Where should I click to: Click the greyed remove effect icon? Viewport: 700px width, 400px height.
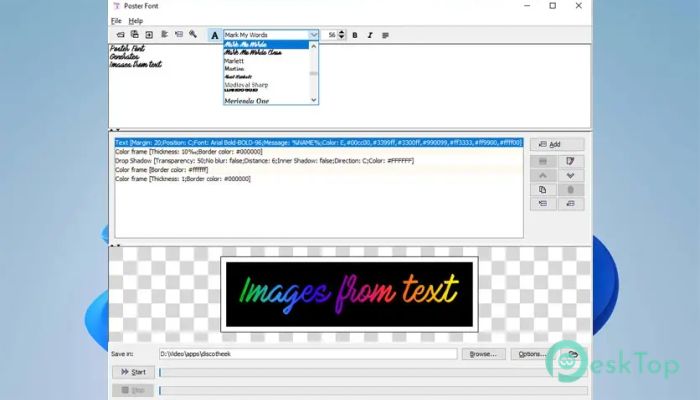click(x=543, y=161)
